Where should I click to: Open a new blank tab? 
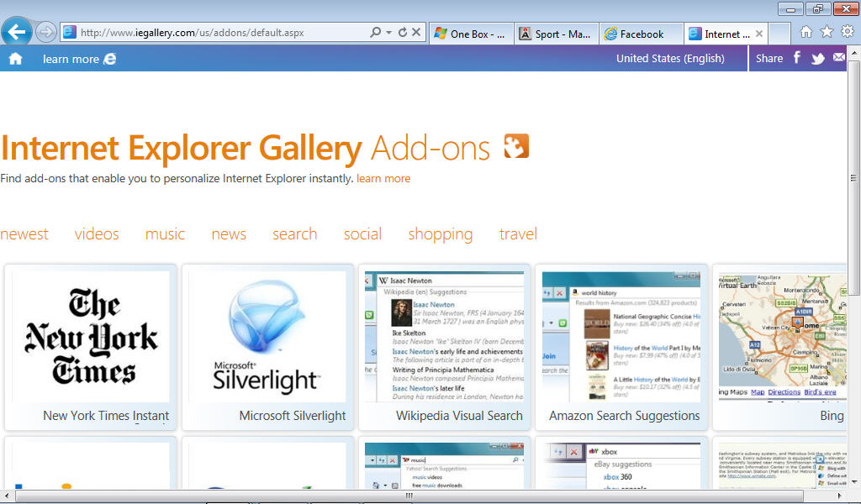tap(779, 34)
